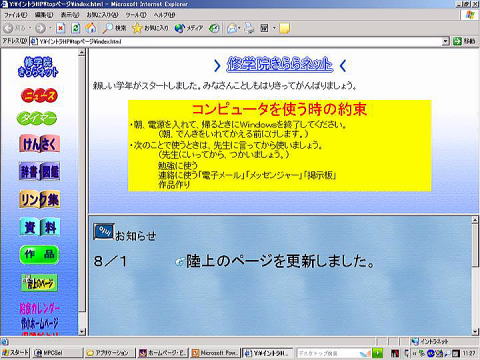Open the Media toolbar button
Viewport: 480px width, 360px height.
tap(189, 28)
